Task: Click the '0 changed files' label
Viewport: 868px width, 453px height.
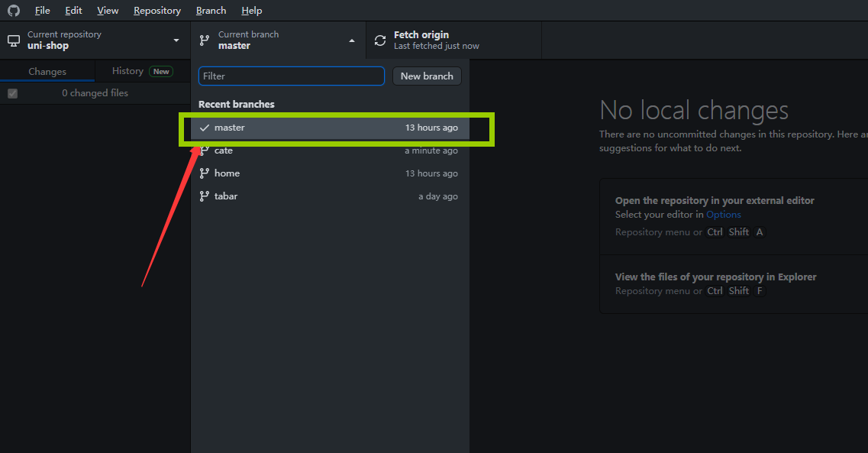Action: [x=95, y=93]
